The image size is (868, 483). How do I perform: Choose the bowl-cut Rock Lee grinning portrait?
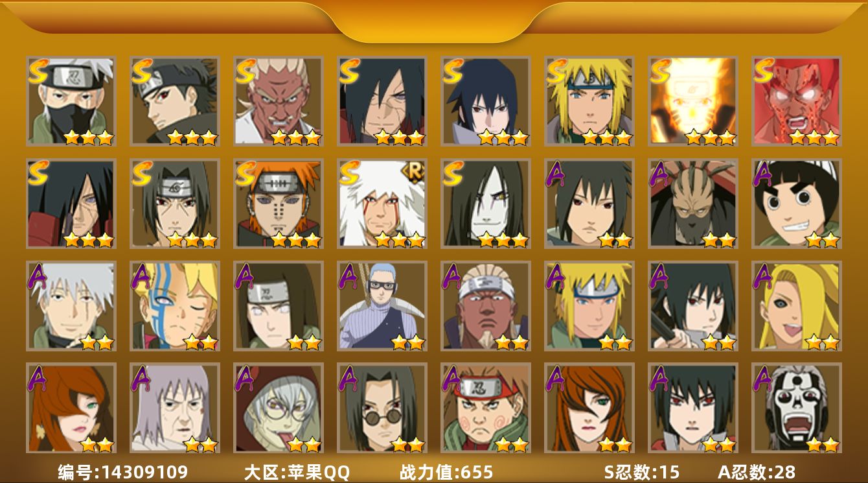click(x=797, y=204)
